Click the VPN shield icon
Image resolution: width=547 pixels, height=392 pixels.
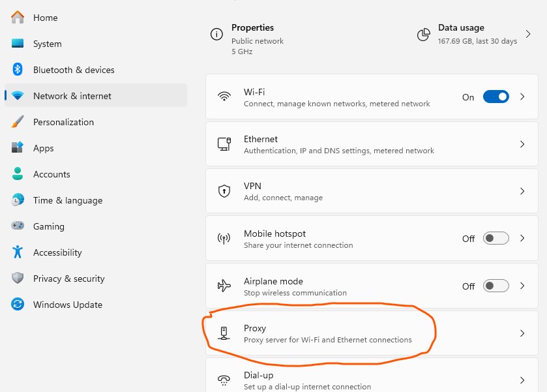pos(224,191)
